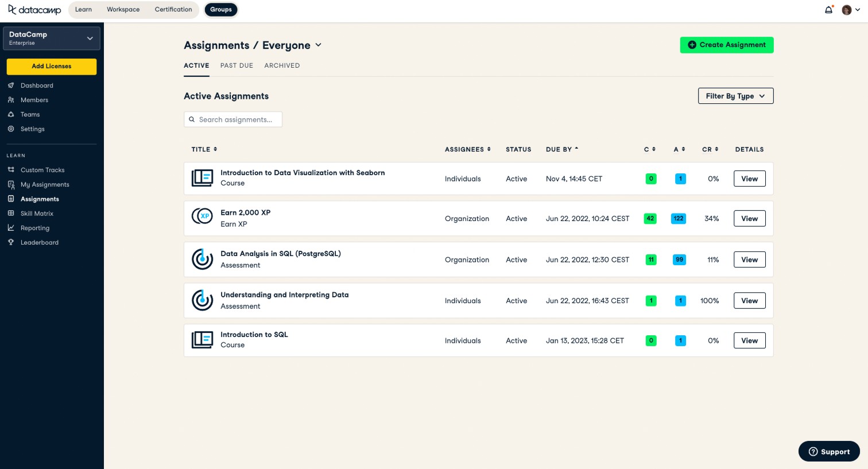Click the Teams sidebar icon
The height and width of the screenshot is (469, 868).
[x=11, y=114]
